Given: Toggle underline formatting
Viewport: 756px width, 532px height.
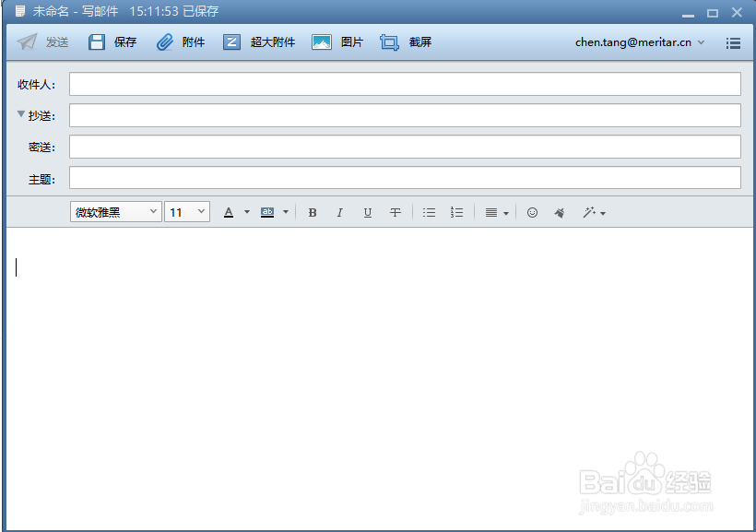Looking at the screenshot, I should coord(367,212).
